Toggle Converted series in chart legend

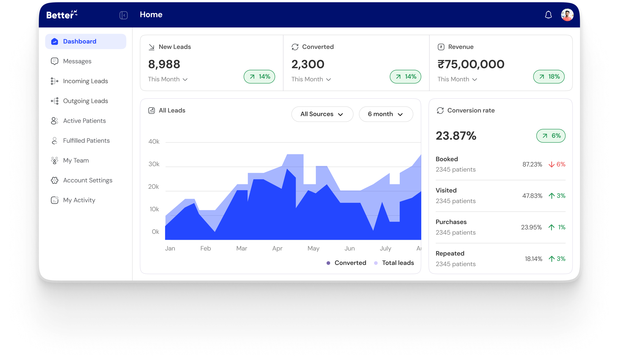(346, 263)
